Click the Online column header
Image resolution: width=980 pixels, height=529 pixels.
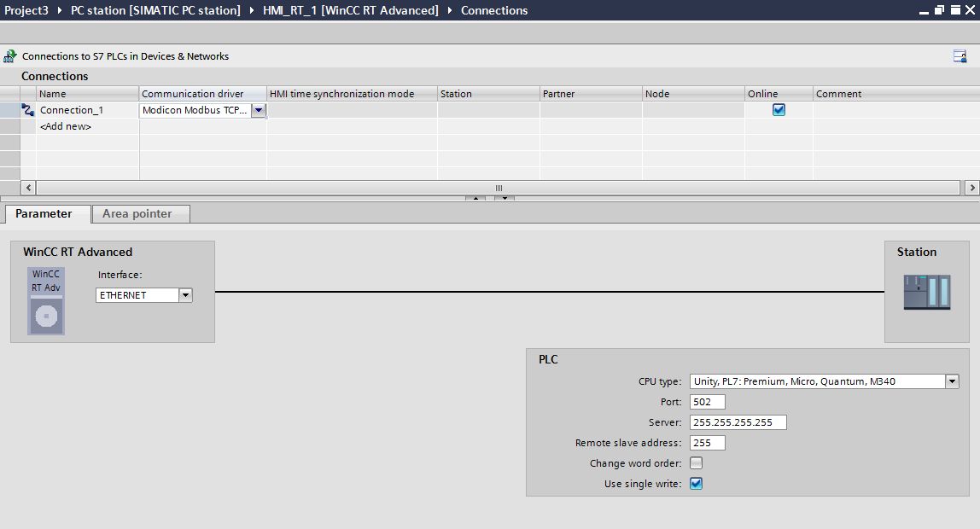coord(779,94)
